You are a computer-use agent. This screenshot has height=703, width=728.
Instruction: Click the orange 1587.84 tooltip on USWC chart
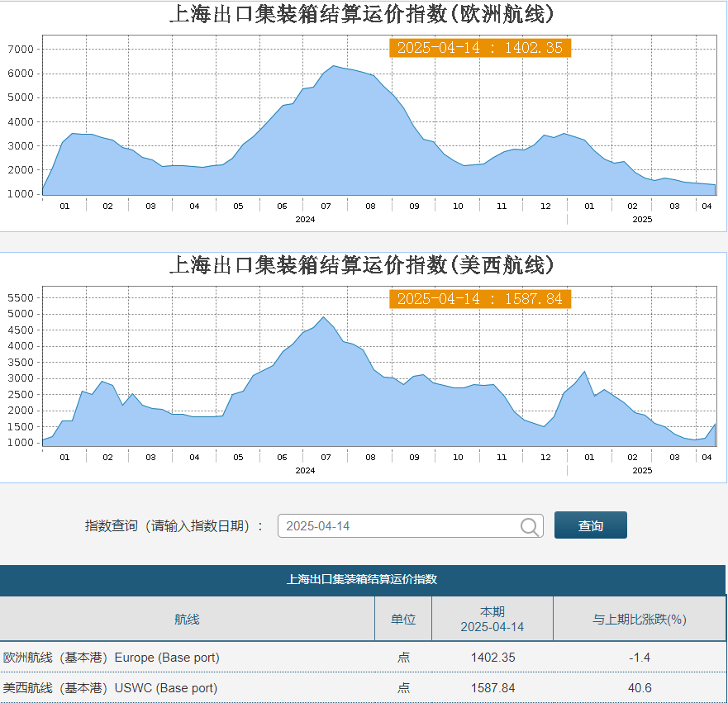pyautogui.click(x=479, y=299)
